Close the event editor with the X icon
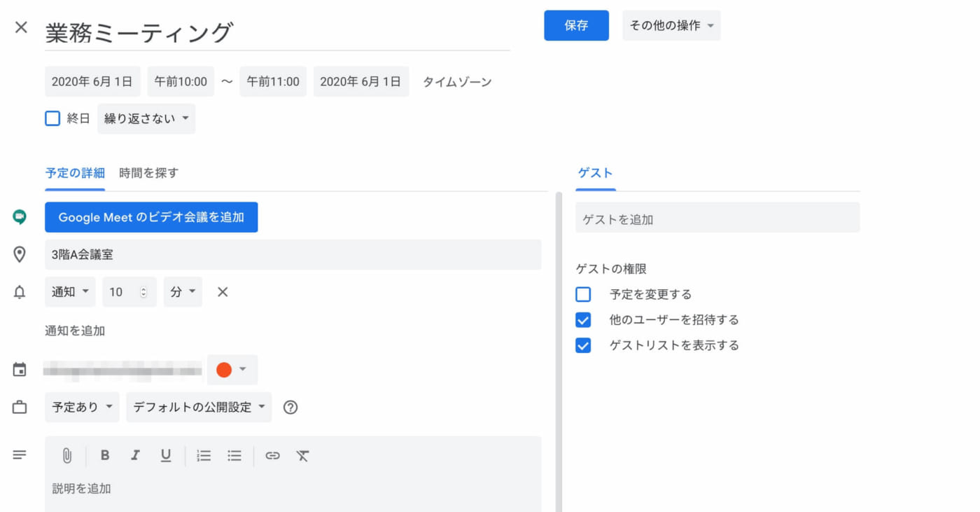The width and height of the screenshot is (980, 512). [x=21, y=27]
